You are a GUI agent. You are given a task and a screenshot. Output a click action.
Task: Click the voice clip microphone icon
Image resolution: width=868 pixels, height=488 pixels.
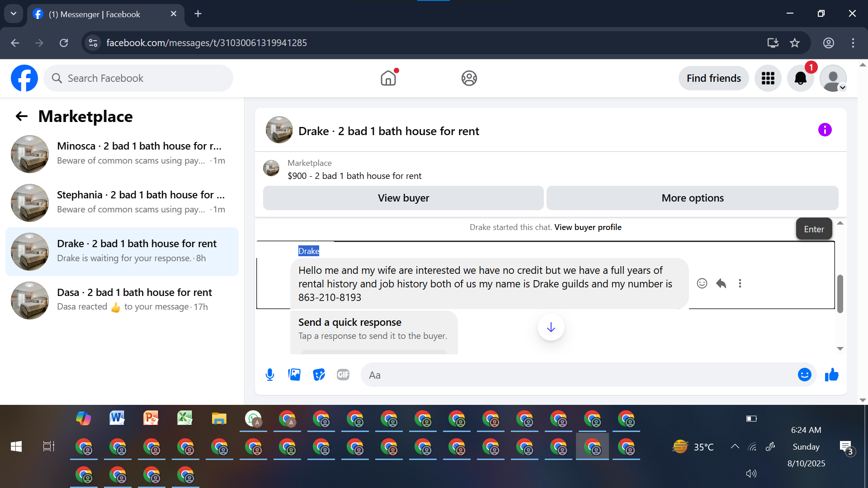[270, 375]
